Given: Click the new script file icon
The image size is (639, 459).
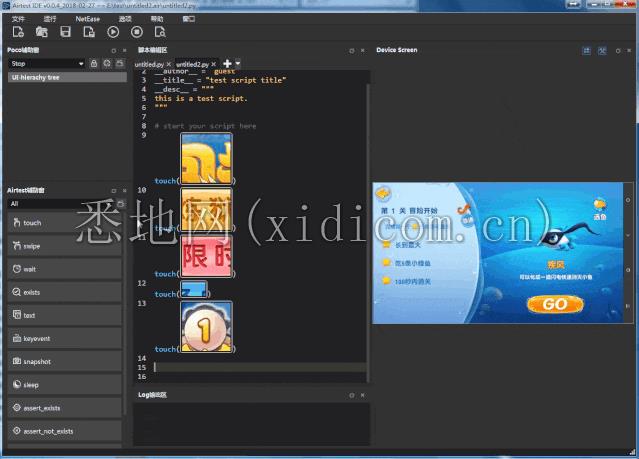Looking at the screenshot, I should (x=18, y=32).
